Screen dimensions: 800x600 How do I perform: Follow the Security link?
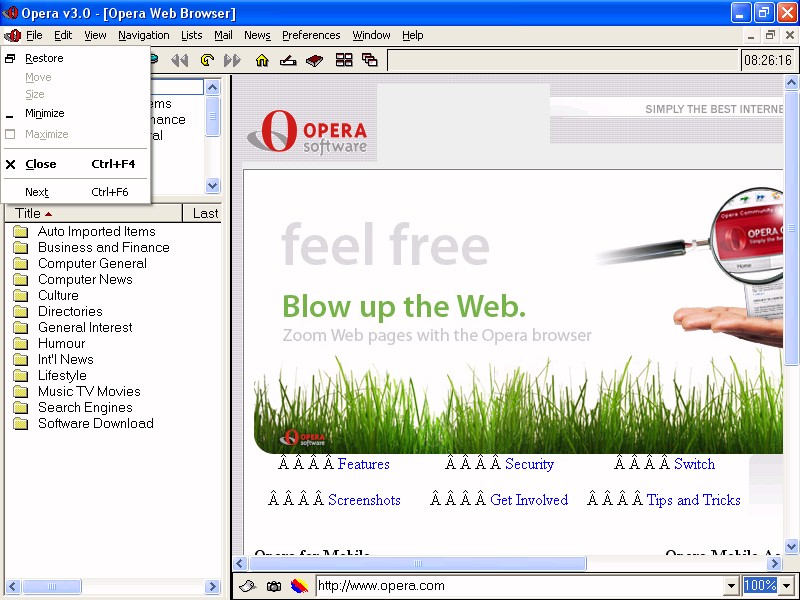coord(529,464)
